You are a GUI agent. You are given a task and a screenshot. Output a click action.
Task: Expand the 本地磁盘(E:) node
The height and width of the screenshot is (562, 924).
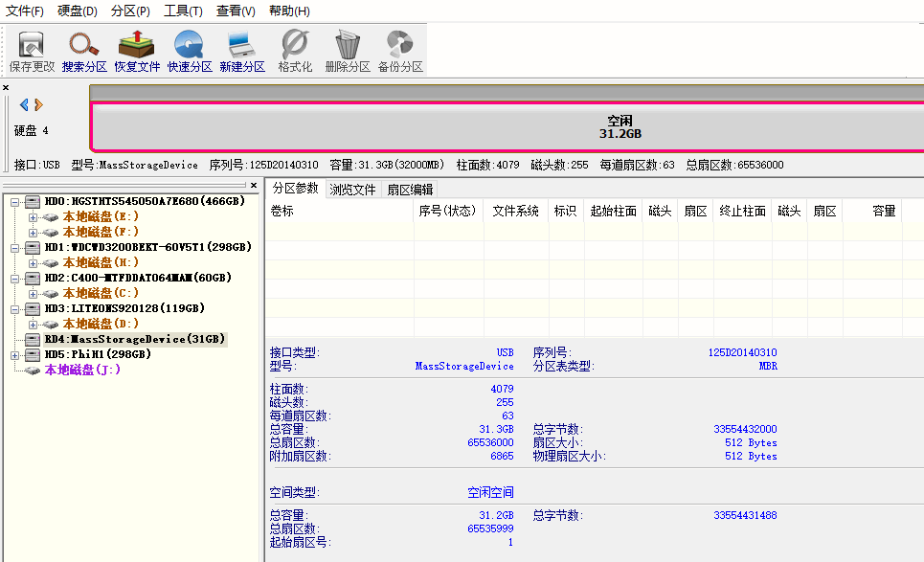[x=33, y=217]
